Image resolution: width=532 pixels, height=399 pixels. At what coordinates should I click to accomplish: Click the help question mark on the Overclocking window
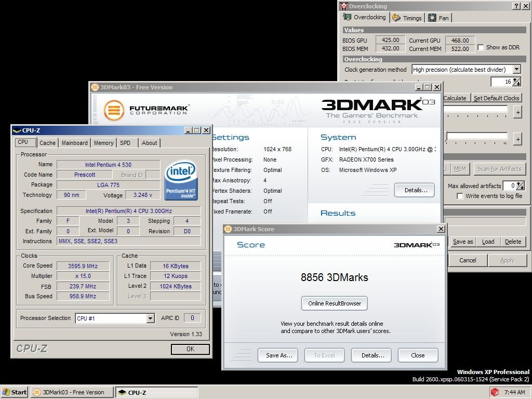tap(516, 6)
